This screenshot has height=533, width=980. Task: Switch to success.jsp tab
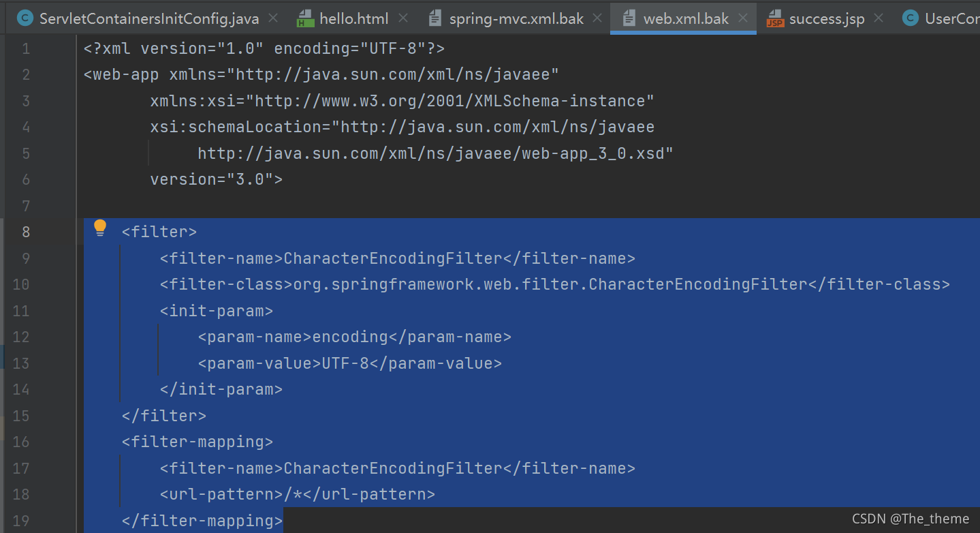827,18
